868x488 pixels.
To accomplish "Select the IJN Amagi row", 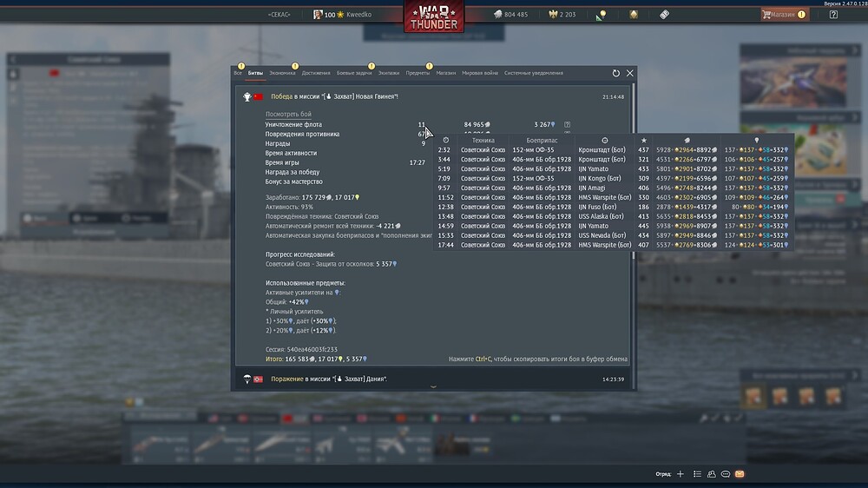I will [614, 188].
